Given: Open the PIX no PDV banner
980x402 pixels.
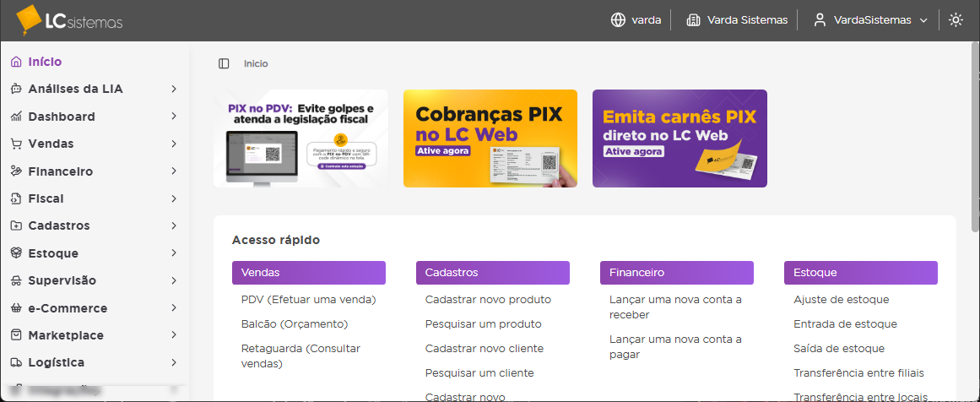Looking at the screenshot, I should coord(300,139).
